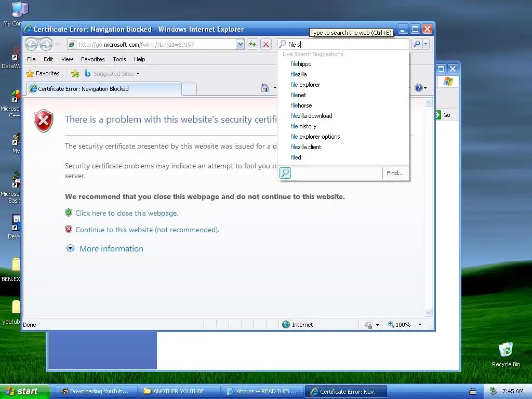This screenshot has height=399, width=532.
Task: Click the 100% zoom level button
Action: [400, 325]
